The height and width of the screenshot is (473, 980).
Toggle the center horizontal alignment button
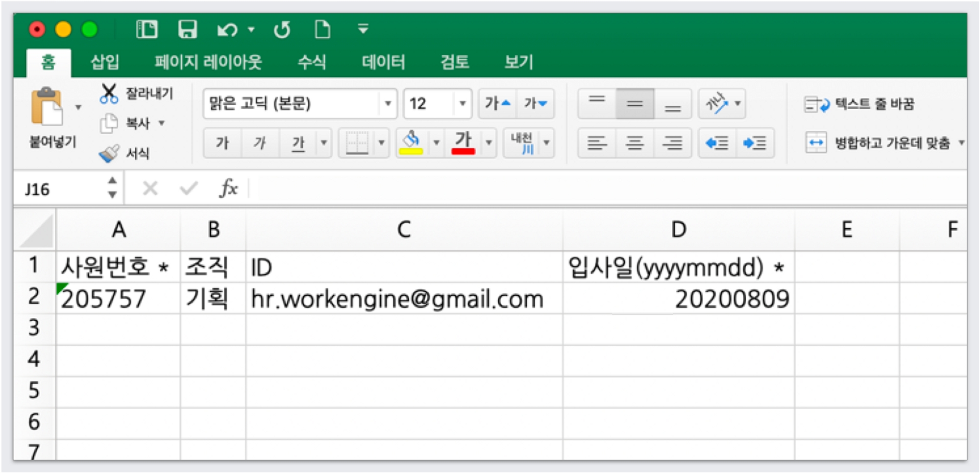click(x=635, y=143)
